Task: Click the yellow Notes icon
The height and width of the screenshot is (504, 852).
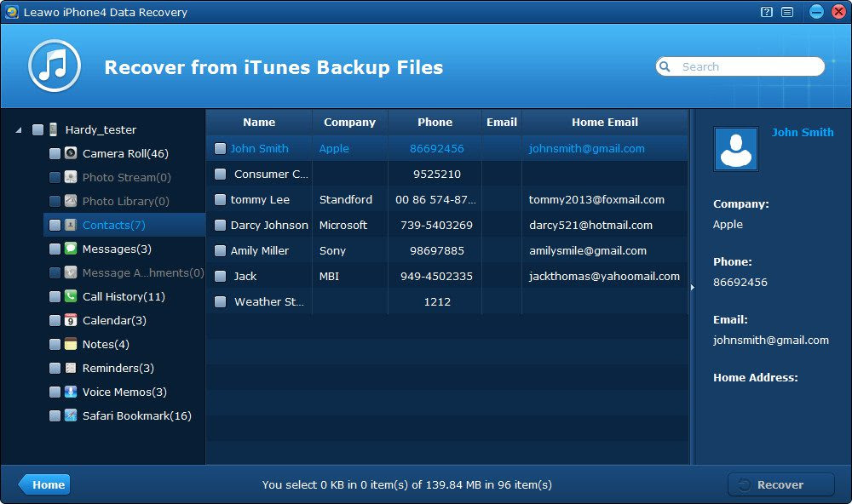Action: coord(71,344)
